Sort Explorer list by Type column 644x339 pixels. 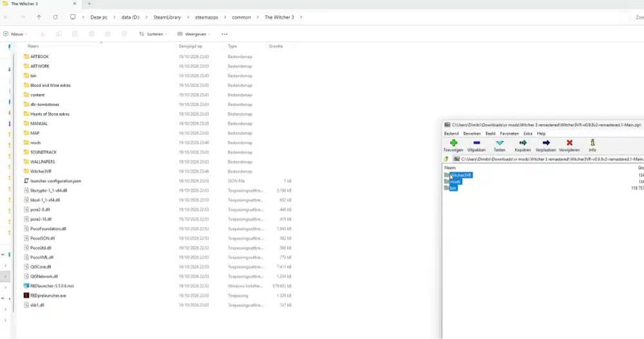point(232,46)
